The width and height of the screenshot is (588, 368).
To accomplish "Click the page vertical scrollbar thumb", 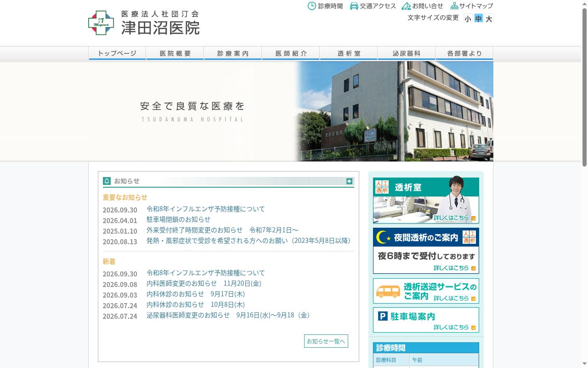I will click(x=585, y=87).
